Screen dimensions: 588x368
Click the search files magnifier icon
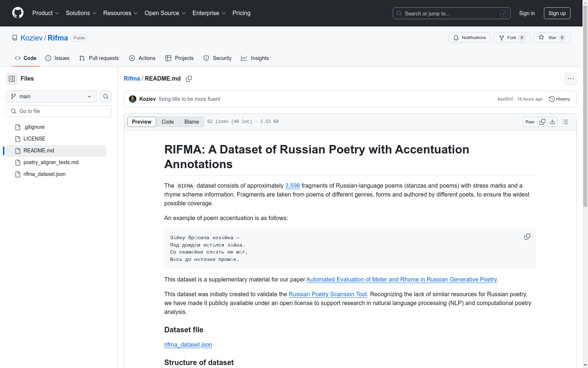click(106, 96)
